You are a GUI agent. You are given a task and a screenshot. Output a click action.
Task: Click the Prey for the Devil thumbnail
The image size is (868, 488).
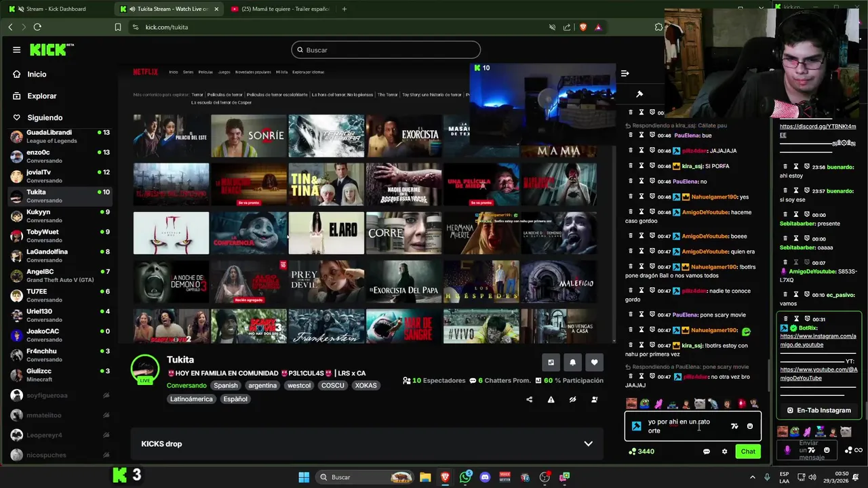click(326, 281)
